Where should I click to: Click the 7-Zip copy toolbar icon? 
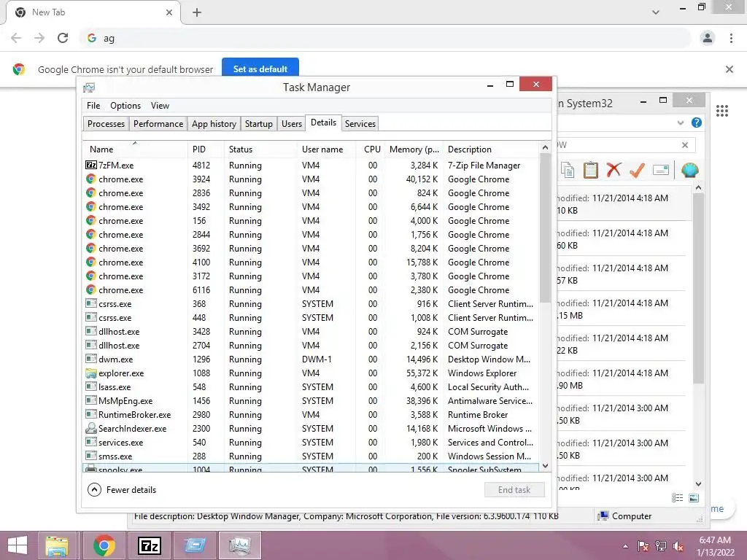click(568, 170)
